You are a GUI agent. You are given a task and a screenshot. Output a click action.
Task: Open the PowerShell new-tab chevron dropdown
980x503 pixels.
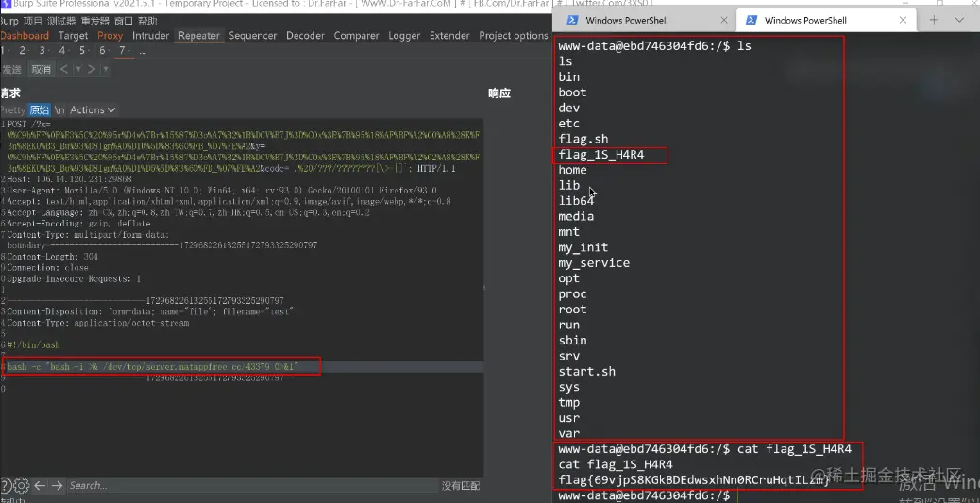[959, 20]
